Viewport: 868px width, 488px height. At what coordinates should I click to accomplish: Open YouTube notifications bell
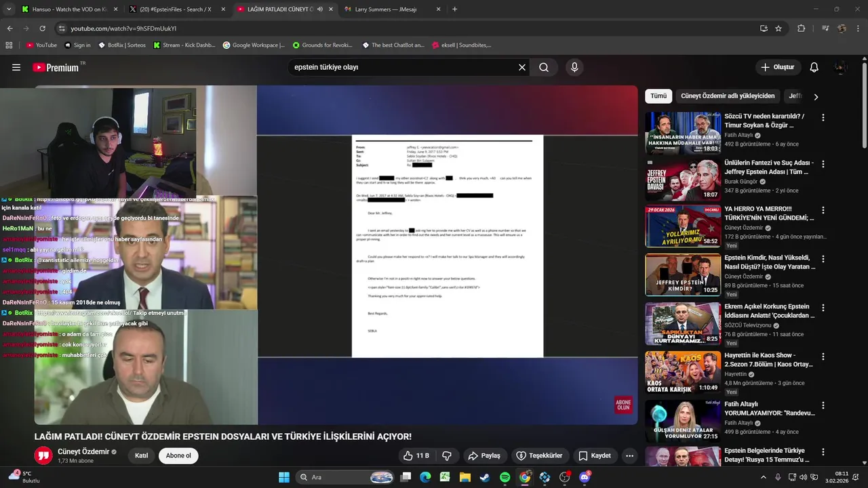click(814, 67)
